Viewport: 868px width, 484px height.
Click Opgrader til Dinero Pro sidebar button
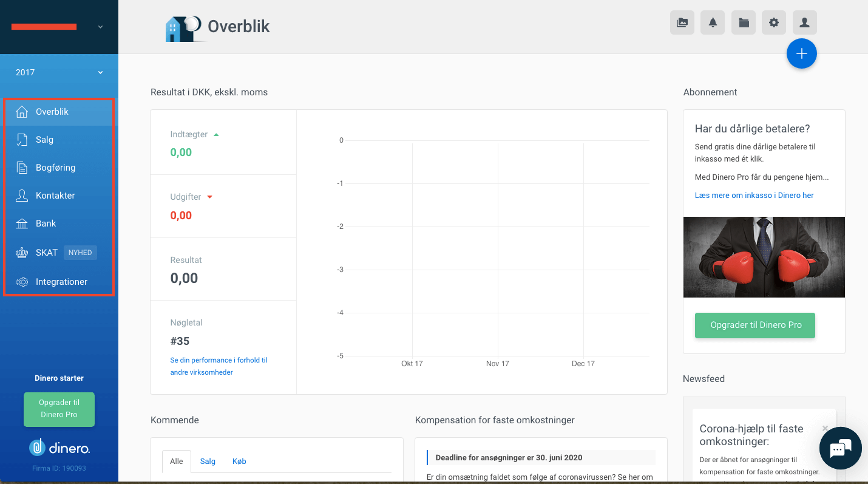(x=59, y=409)
